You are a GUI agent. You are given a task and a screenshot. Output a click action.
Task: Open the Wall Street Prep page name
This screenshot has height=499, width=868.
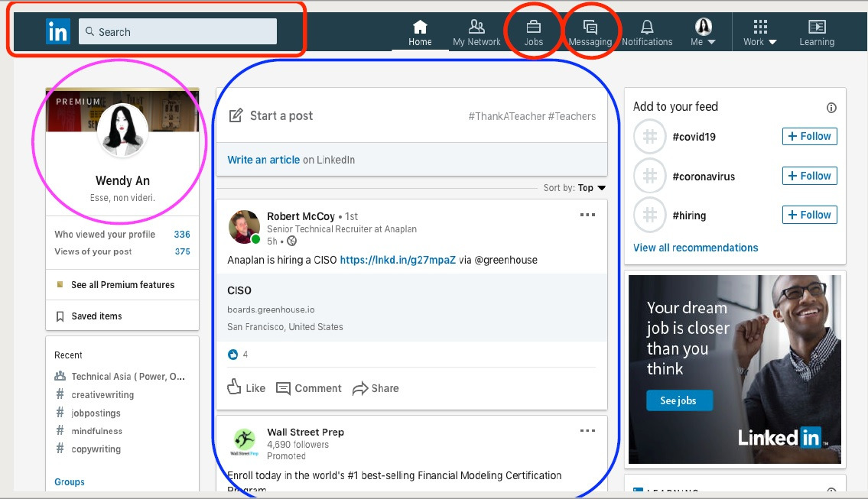(306, 432)
